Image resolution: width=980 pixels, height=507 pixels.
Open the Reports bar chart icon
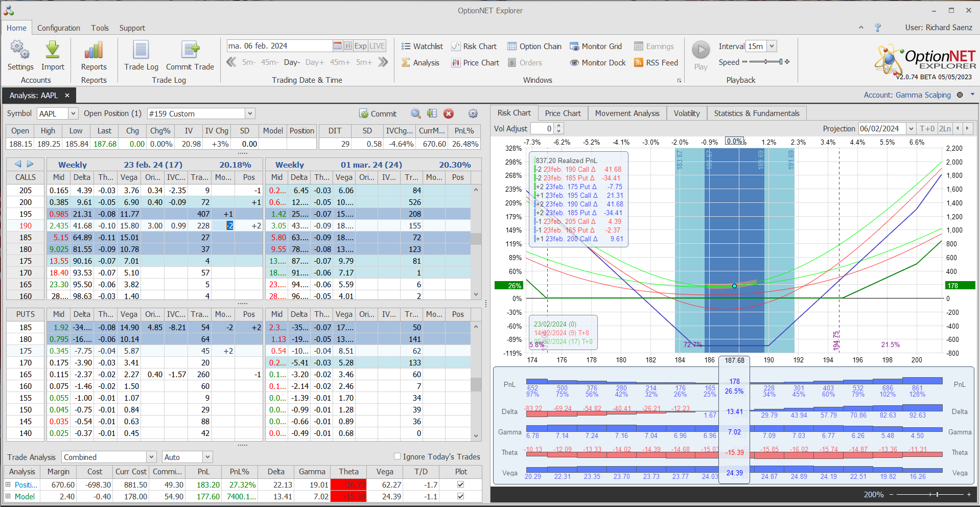[x=94, y=50]
